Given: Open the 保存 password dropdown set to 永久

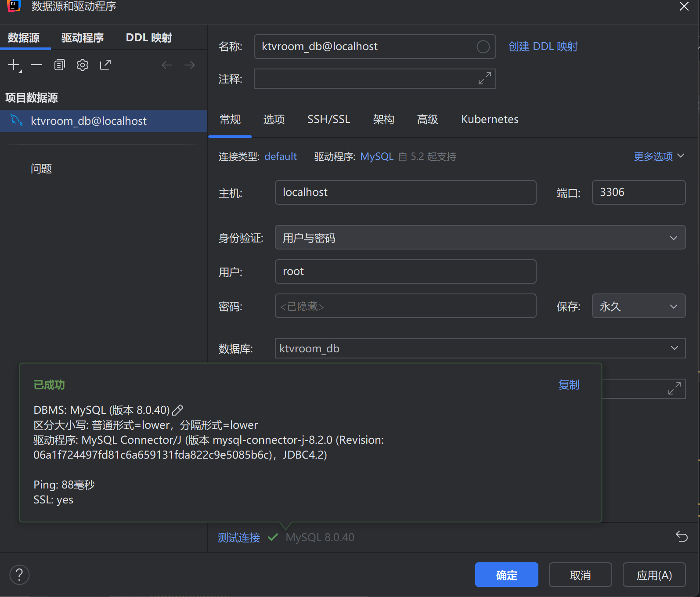Looking at the screenshot, I should pos(639,306).
